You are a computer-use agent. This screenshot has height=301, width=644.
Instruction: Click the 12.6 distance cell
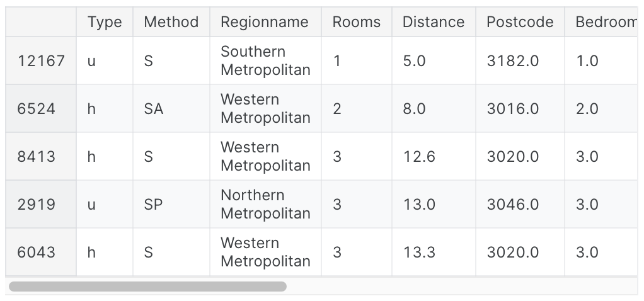pos(434,156)
